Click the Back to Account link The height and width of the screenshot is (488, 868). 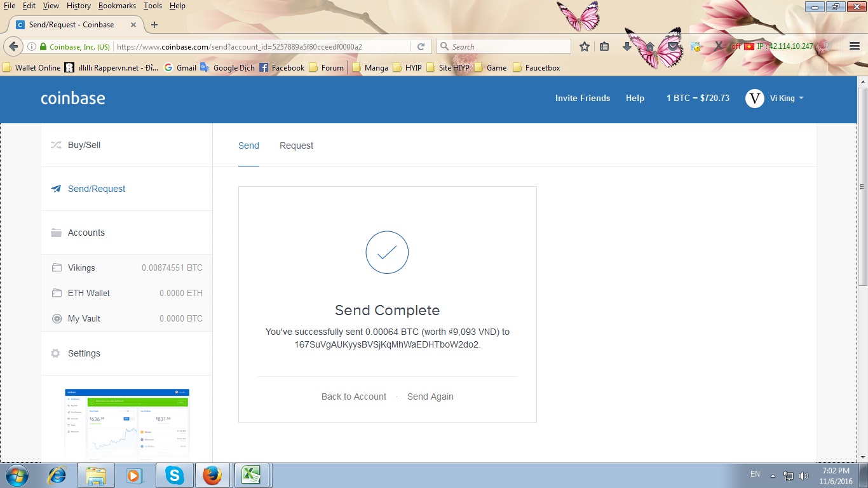tap(354, 396)
